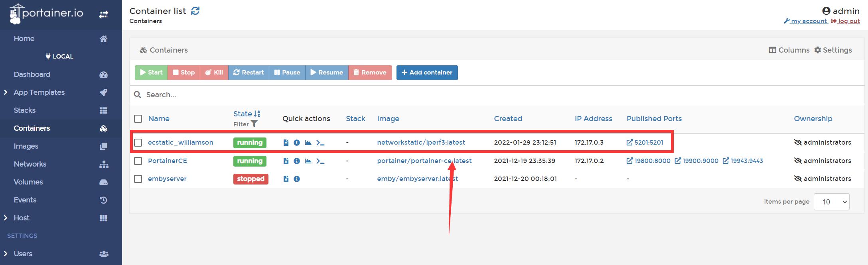Screen dimensions: 868x265
Task: Click the refresh icon next to Container list
Action: click(195, 11)
